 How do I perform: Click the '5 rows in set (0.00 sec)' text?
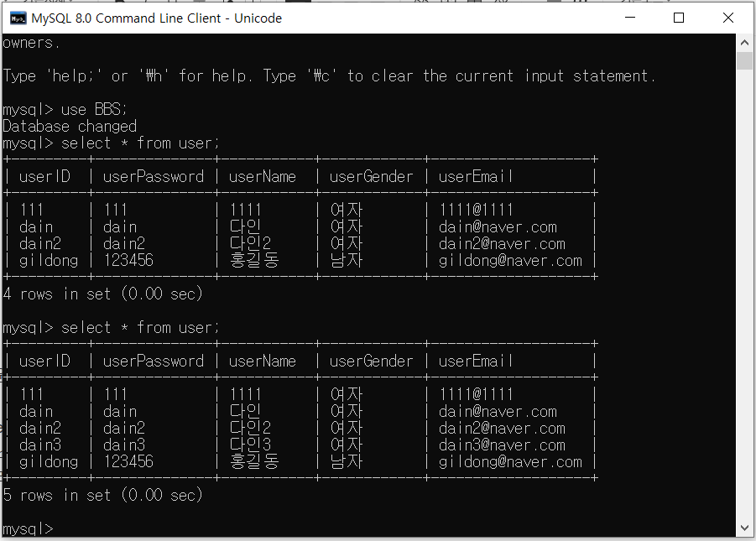tap(102, 495)
